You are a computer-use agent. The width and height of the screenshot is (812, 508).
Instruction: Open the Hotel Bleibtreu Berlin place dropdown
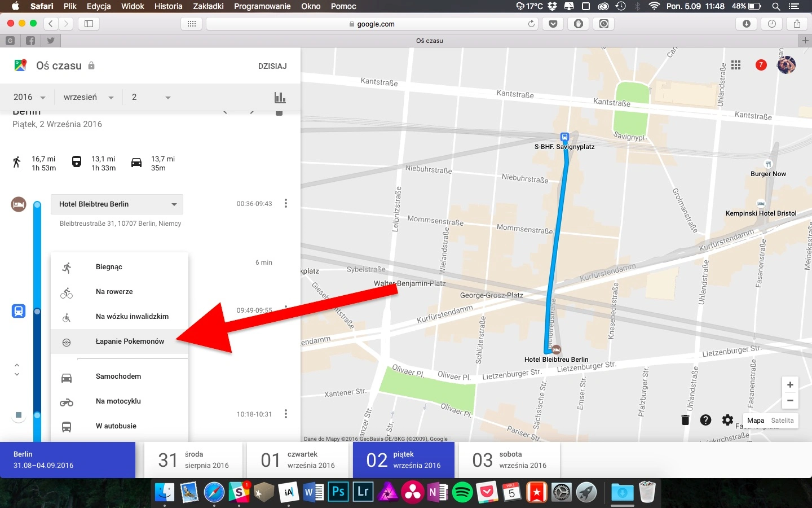click(117, 204)
